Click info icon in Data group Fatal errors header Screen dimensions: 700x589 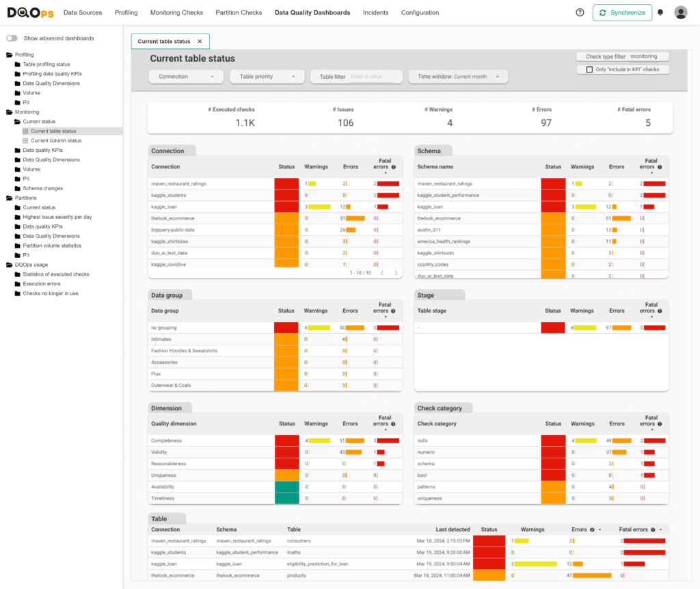(393, 311)
